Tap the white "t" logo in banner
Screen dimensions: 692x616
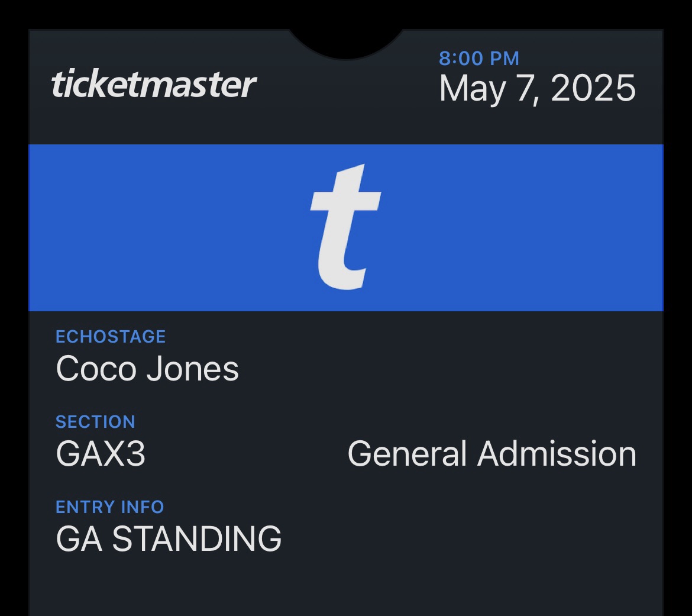pyautogui.click(x=345, y=228)
